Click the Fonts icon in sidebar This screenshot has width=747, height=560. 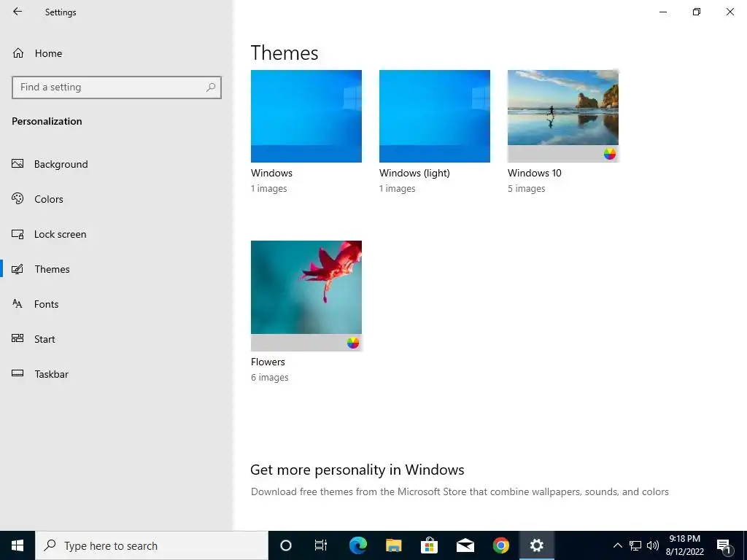(18, 304)
